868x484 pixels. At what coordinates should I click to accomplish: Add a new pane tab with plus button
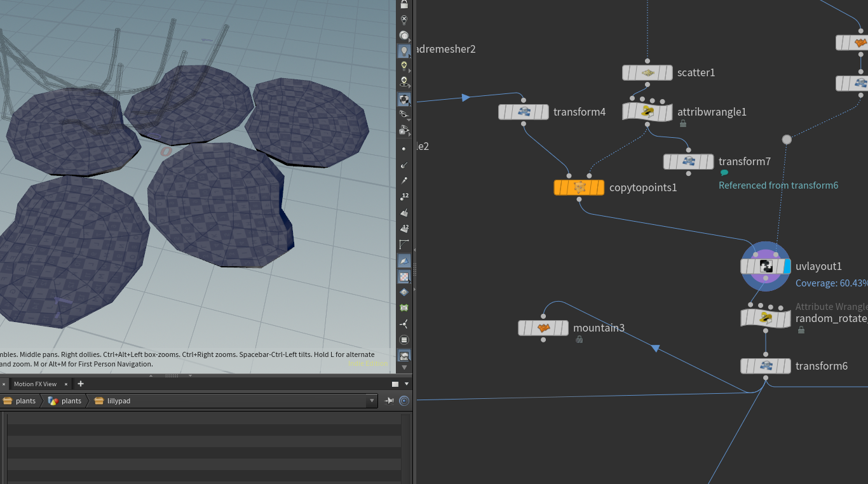[x=81, y=384]
